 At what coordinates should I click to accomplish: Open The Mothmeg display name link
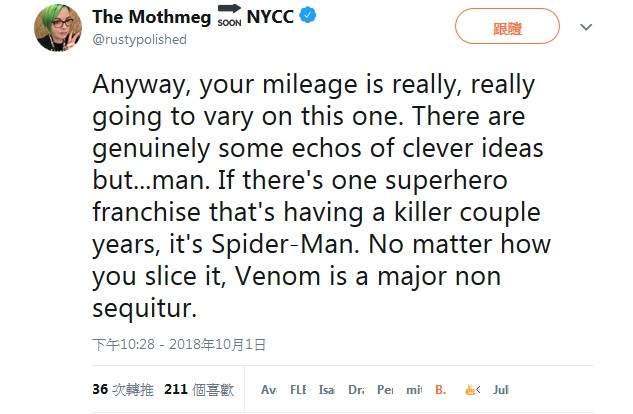(151, 18)
